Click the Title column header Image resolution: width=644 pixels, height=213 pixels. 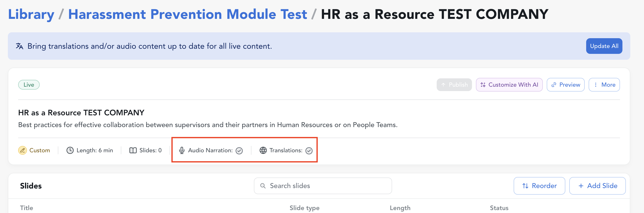[26, 208]
